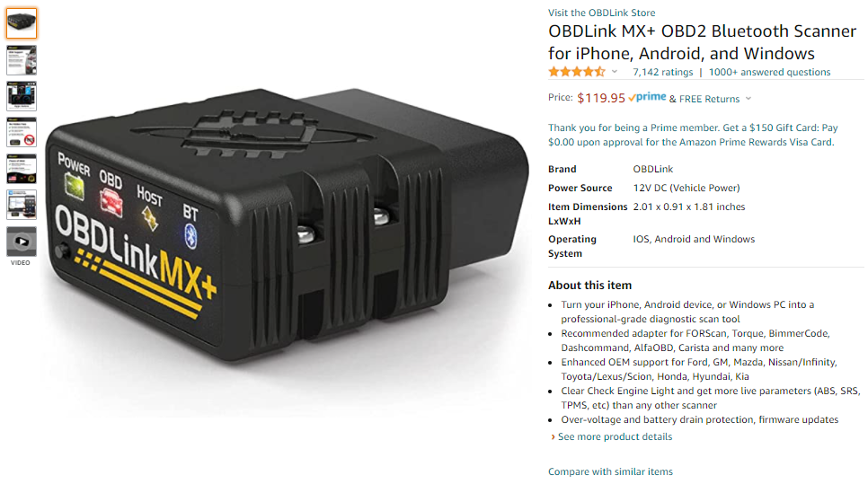Open the 1000+ answered questions link

tap(769, 72)
